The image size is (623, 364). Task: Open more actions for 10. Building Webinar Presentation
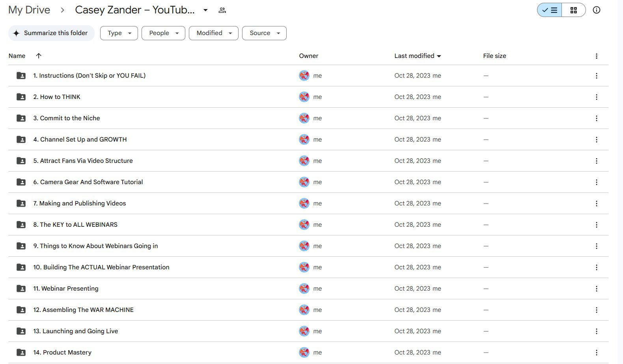(597, 267)
